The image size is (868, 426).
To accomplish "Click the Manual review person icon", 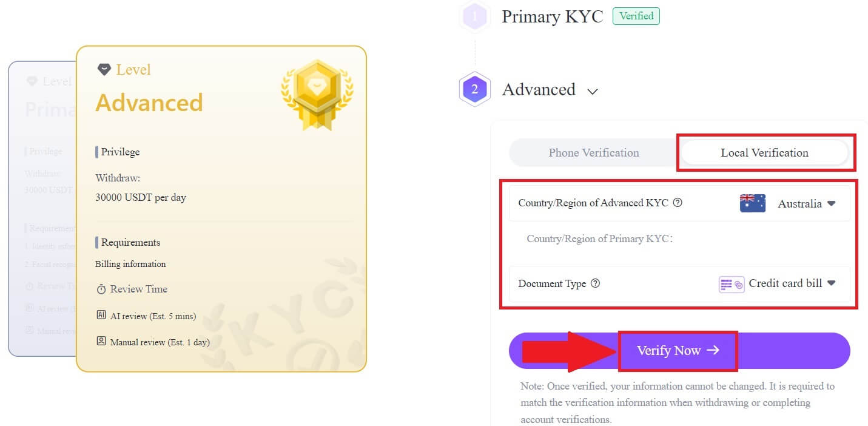I will point(101,342).
